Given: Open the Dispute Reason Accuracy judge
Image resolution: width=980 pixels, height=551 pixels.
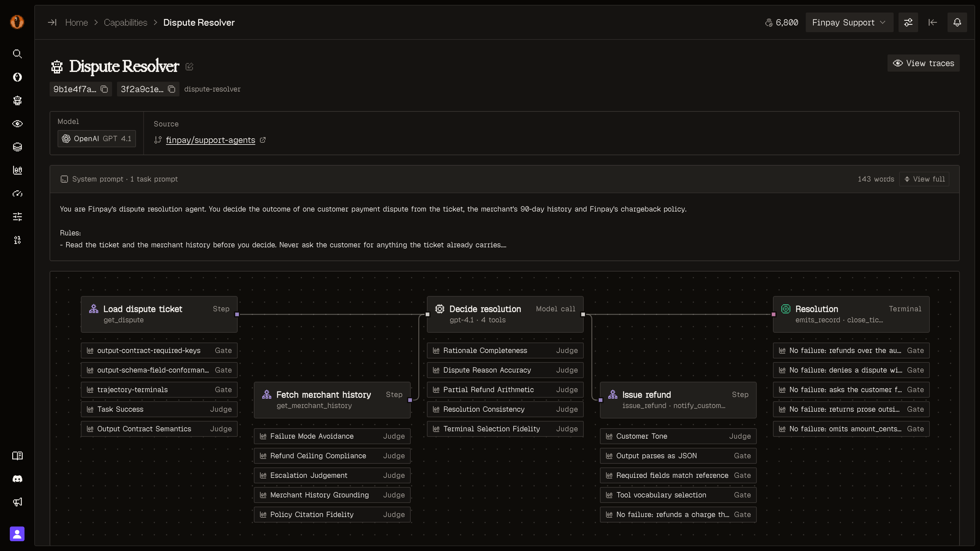Looking at the screenshot, I should pos(505,370).
